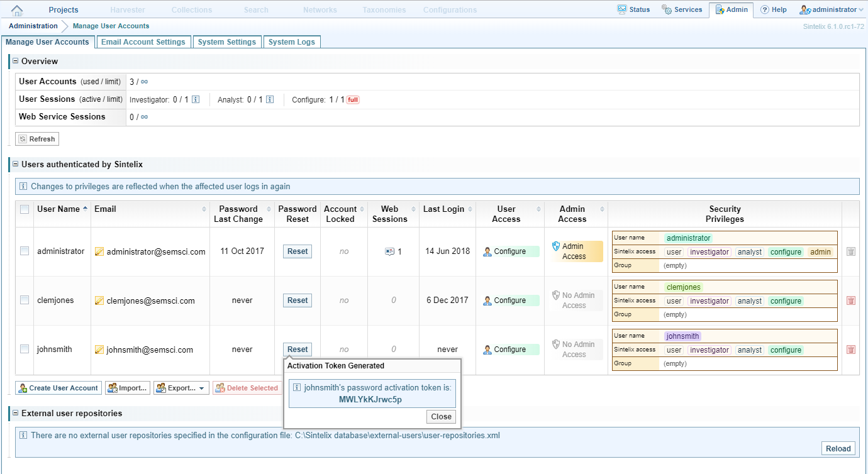868x474 pixels.
Task: Sort by Last Login column
Action: [447, 209]
